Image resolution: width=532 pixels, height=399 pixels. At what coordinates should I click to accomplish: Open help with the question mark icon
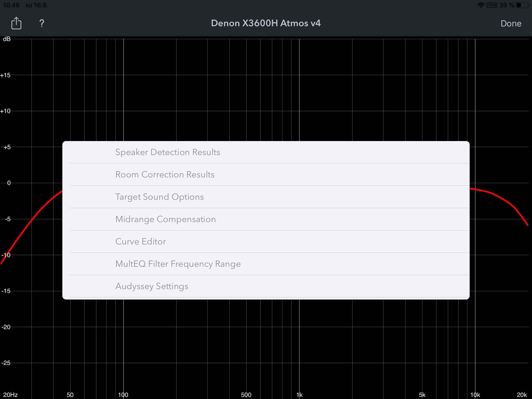[x=42, y=23]
